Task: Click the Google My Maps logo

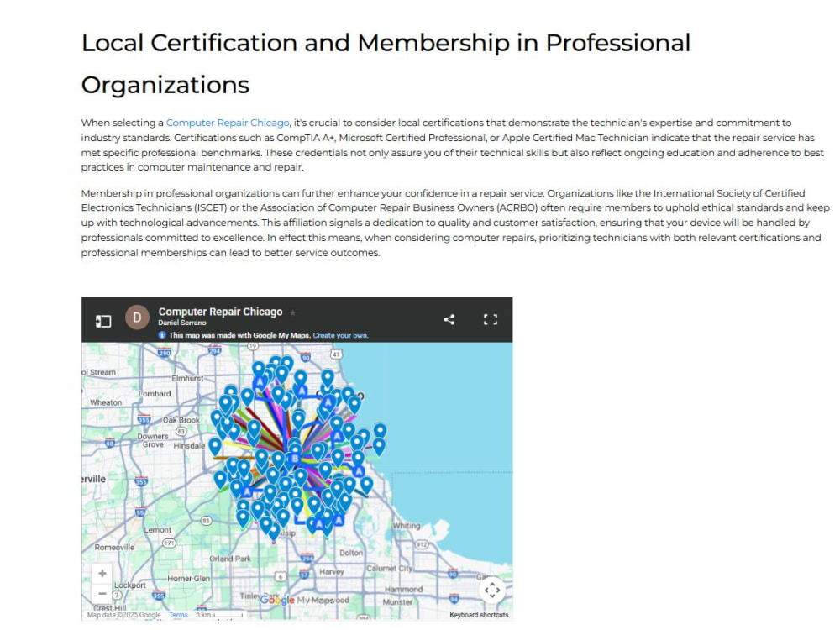Action: tap(304, 600)
